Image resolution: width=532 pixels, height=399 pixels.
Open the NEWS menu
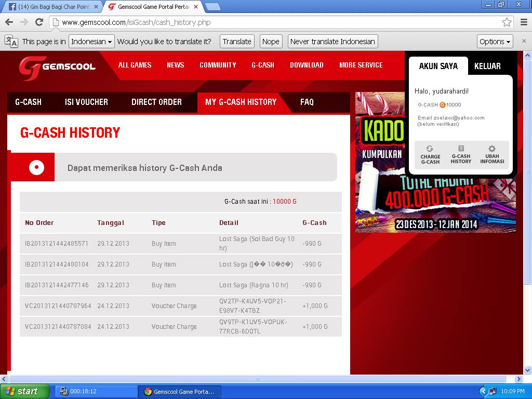[175, 65]
